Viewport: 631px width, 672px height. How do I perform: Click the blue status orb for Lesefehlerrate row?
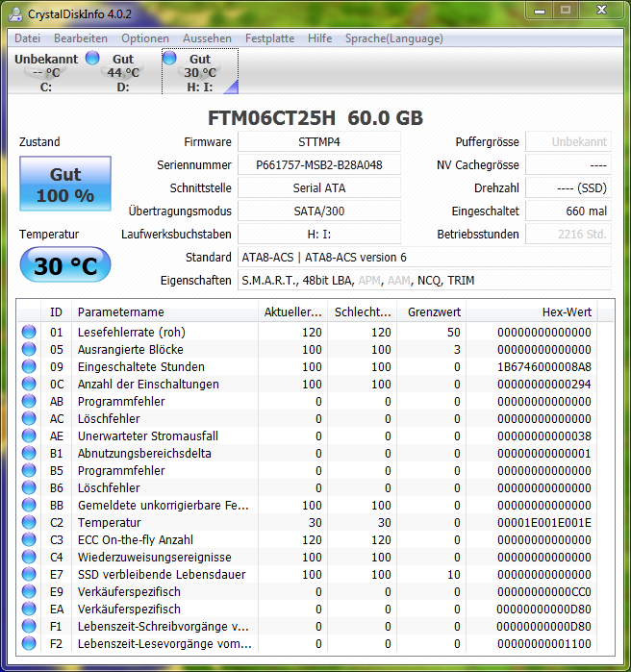click(29, 332)
